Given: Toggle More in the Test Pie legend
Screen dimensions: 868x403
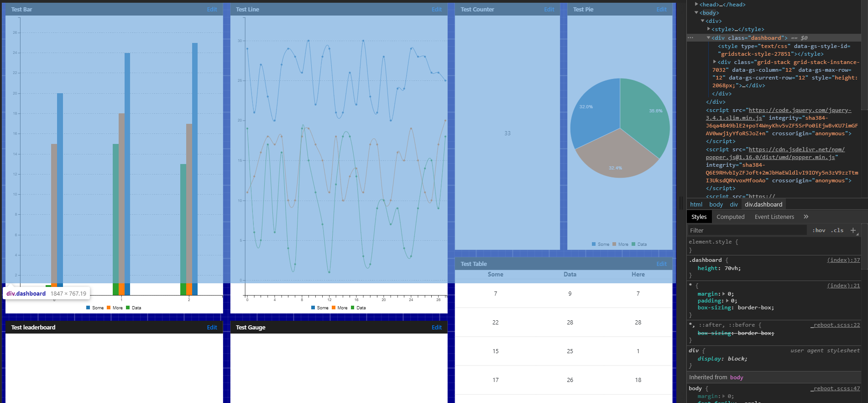Looking at the screenshot, I should tap(621, 244).
